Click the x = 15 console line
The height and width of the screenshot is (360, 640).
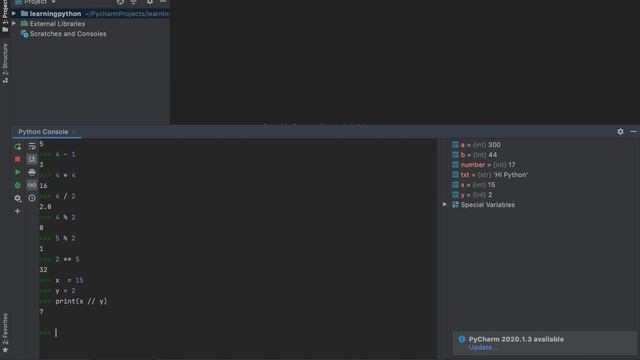[69, 280]
